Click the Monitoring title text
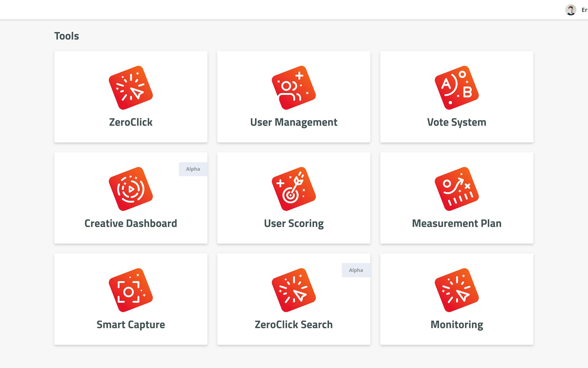Screen dimensions: 588x368 pyautogui.click(x=457, y=324)
